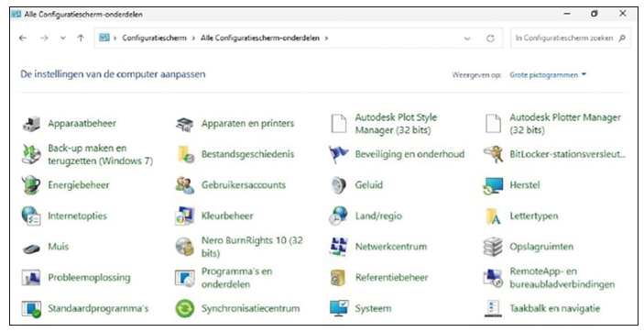Click the Gebruikersaccounts label text
644x332 pixels.
pyautogui.click(x=243, y=185)
